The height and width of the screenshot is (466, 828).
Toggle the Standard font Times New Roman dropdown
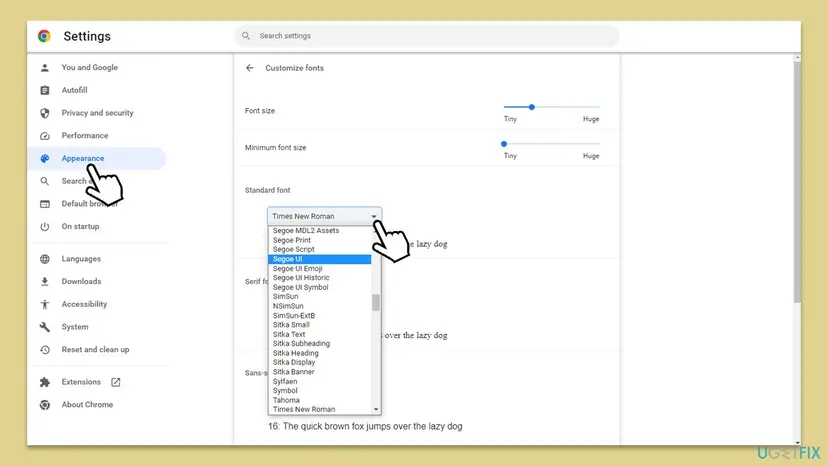pos(324,216)
